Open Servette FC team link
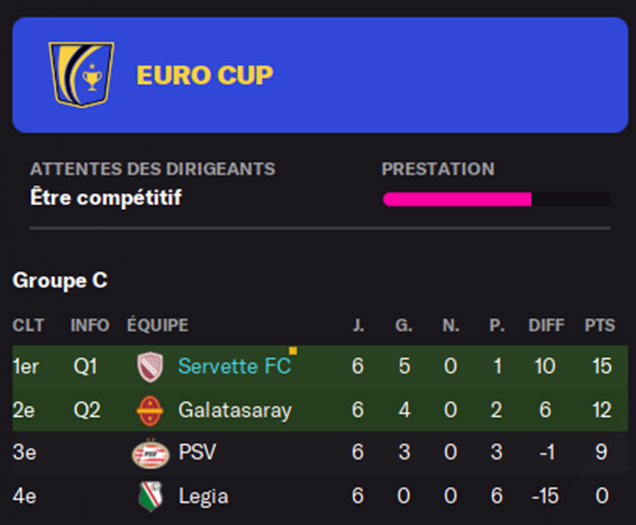 click(x=234, y=366)
